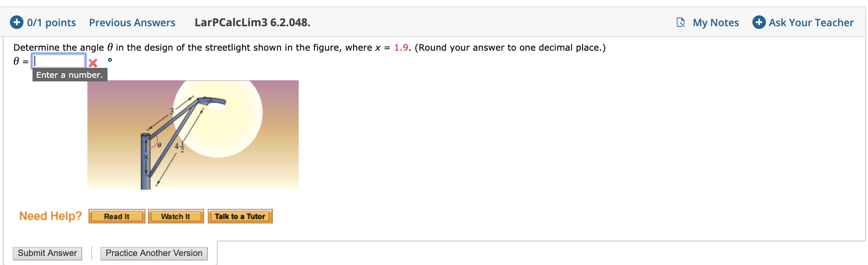The image size is (868, 265).
Task: Click the blue plus circle next to 0/1 points
Action: 17,22
